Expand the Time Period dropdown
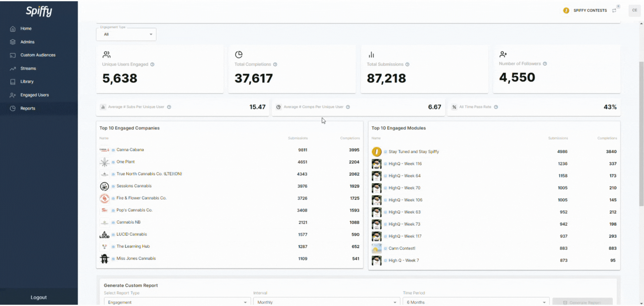 click(476, 302)
